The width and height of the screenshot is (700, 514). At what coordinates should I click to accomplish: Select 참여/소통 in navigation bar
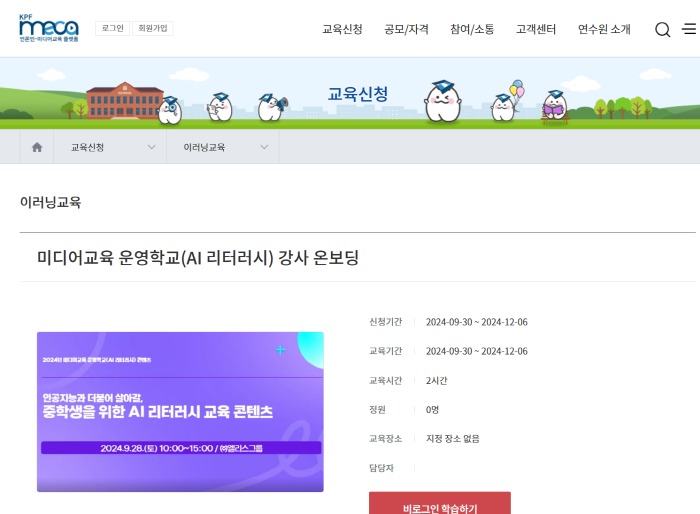pyautogui.click(x=472, y=29)
